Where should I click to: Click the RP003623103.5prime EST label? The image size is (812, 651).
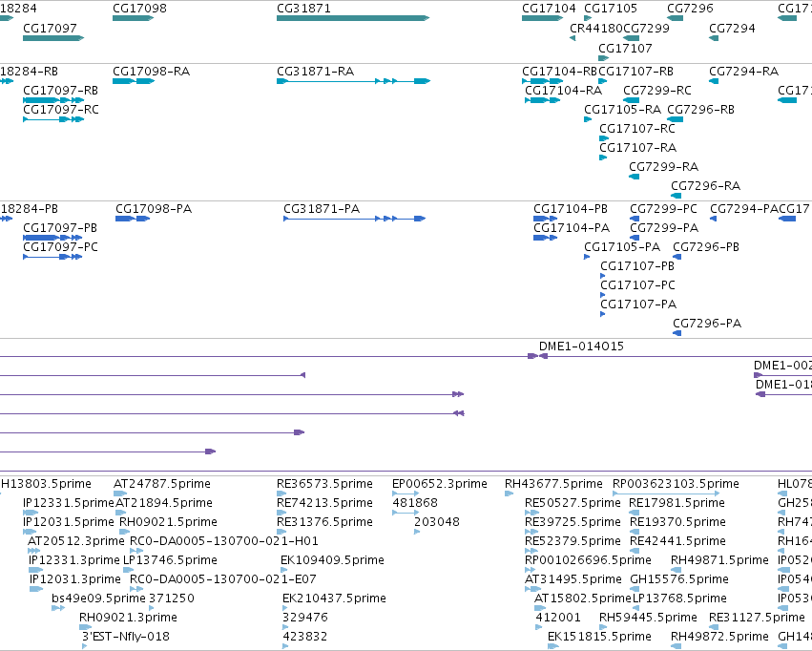click(676, 484)
